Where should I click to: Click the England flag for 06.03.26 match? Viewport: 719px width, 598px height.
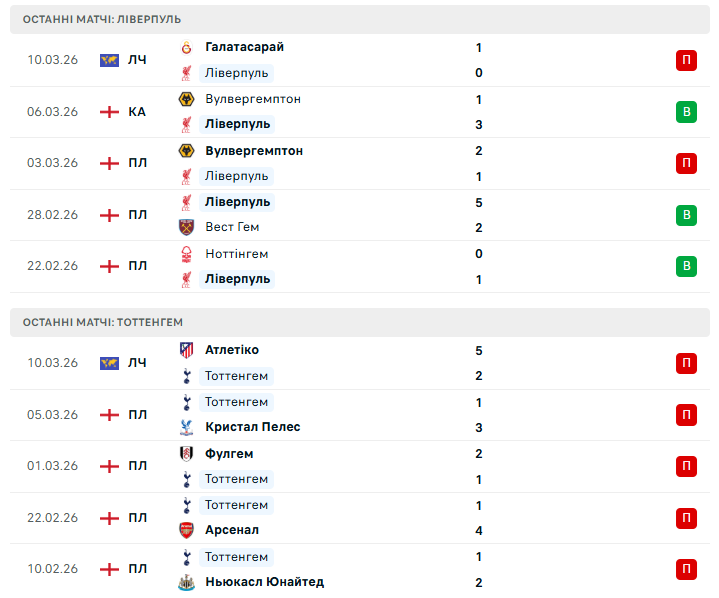point(110,112)
